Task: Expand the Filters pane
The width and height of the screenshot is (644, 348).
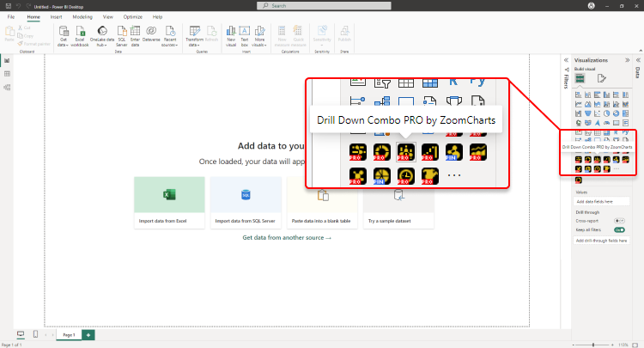Action: click(566, 60)
